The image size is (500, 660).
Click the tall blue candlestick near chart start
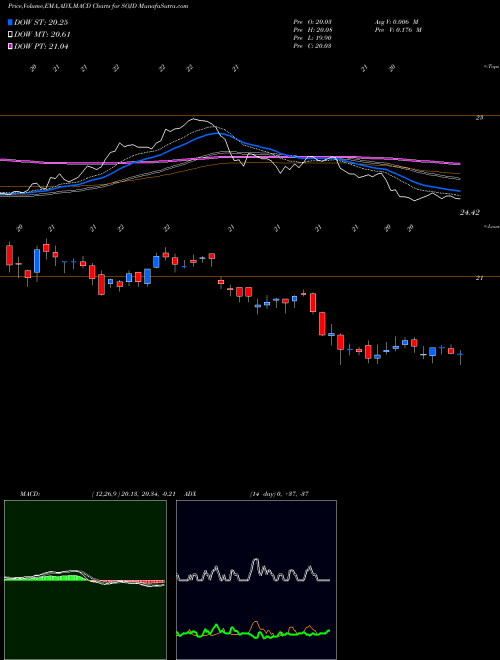pyautogui.click(x=37, y=261)
